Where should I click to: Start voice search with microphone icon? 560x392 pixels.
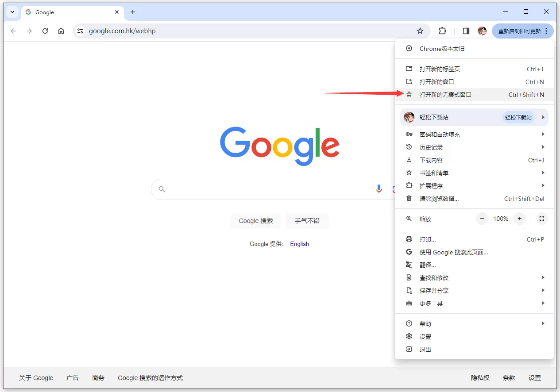click(379, 189)
